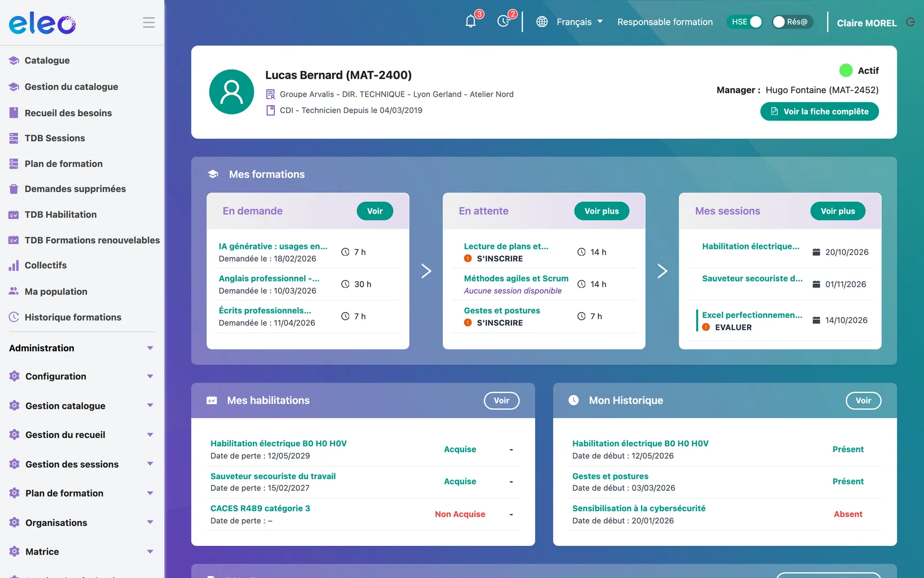Expand the Administration section

coord(82,348)
